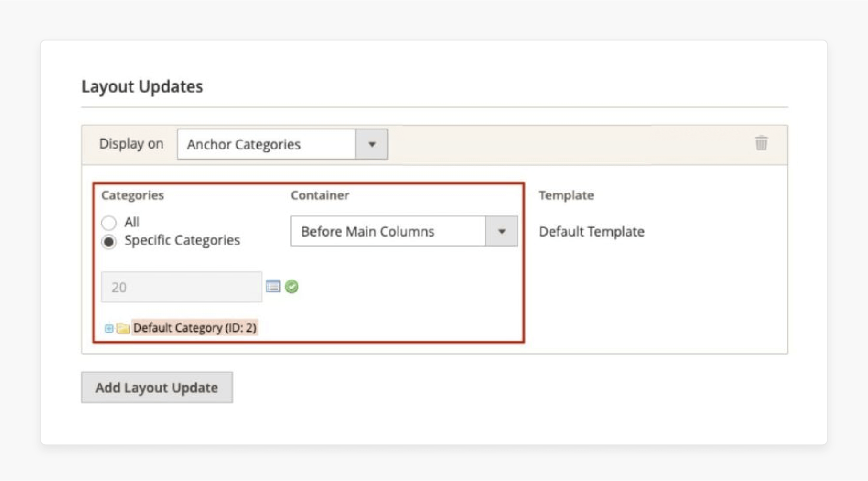Select the All categories radio button

point(109,223)
